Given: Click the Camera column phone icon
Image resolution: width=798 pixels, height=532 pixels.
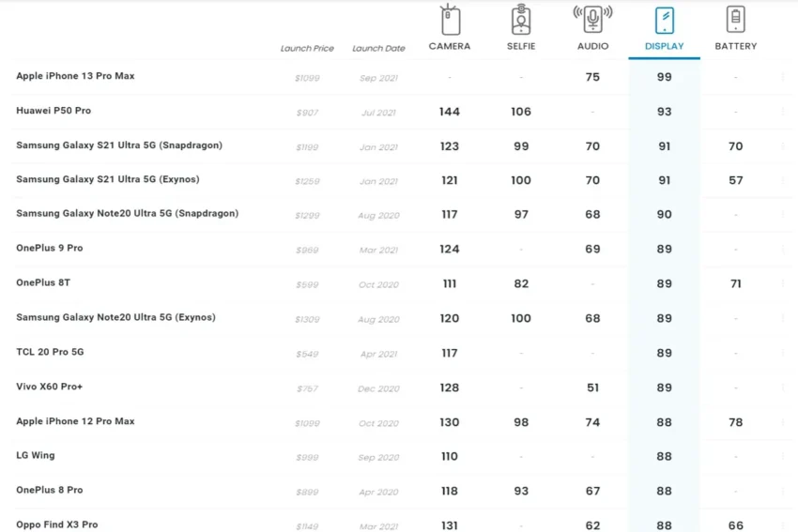Looking at the screenshot, I should (x=450, y=20).
